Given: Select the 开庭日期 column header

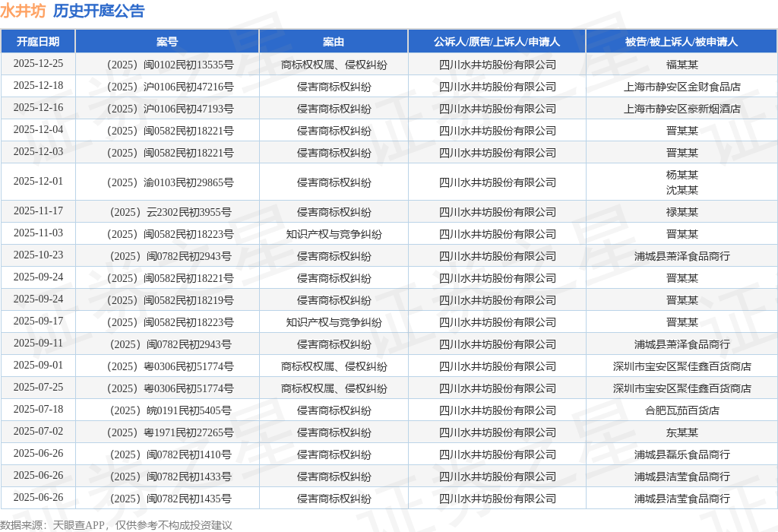Looking at the screenshot, I should pyautogui.click(x=38, y=42).
